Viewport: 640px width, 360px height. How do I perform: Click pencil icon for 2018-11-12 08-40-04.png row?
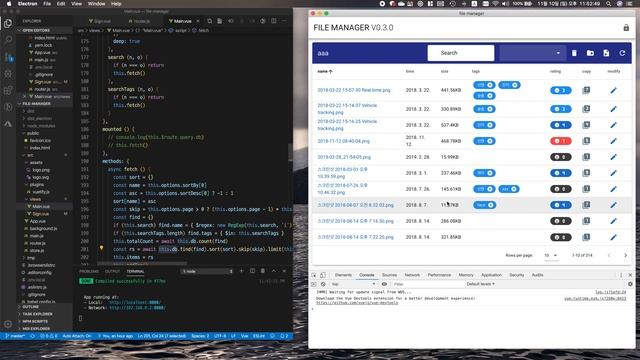(x=613, y=141)
